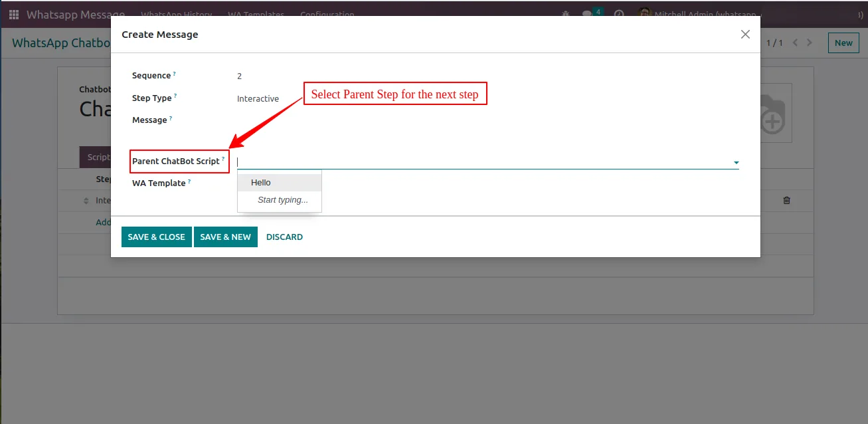
Task: Close the Create Message dialog
Action: click(745, 35)
